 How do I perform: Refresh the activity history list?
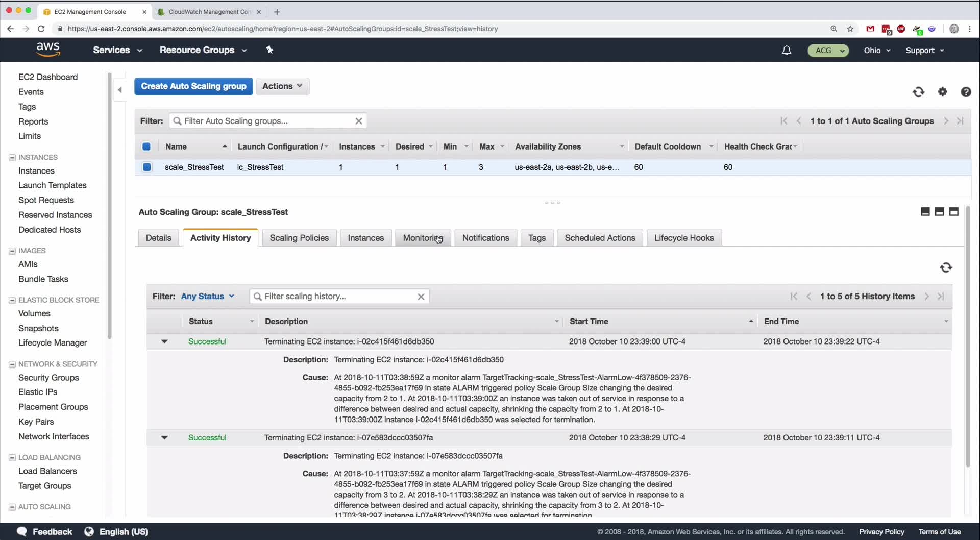click(x=946, y=267)
